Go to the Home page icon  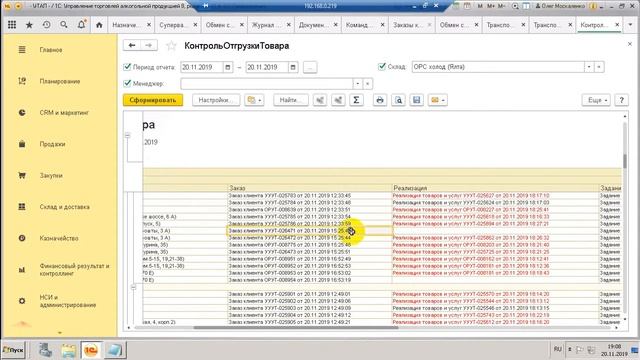point(99,25)
